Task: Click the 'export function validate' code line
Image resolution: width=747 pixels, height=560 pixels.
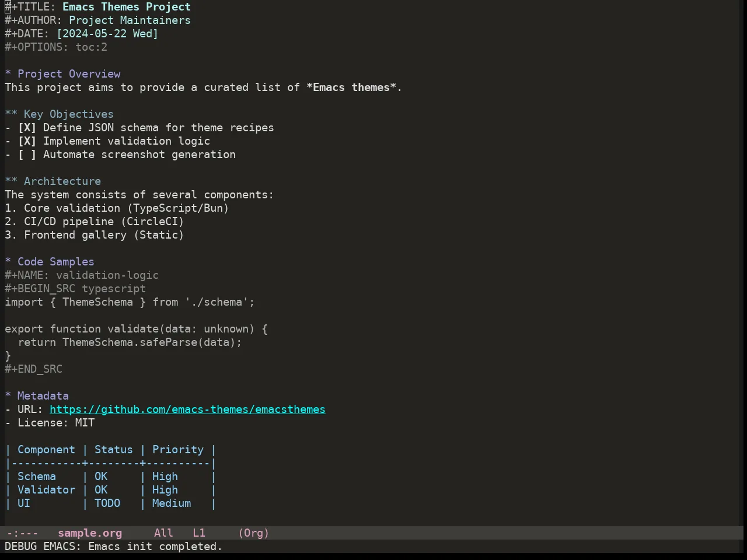Action: (136, 329)
